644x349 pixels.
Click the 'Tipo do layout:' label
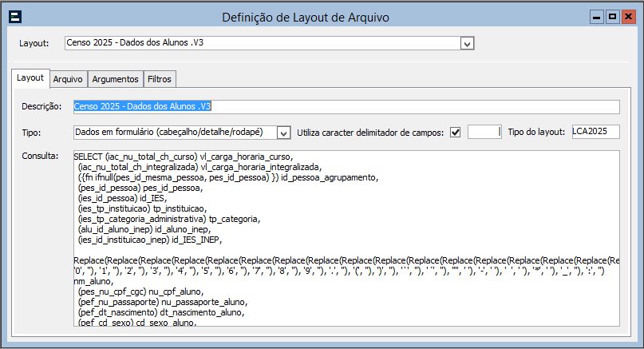point(536,132)
